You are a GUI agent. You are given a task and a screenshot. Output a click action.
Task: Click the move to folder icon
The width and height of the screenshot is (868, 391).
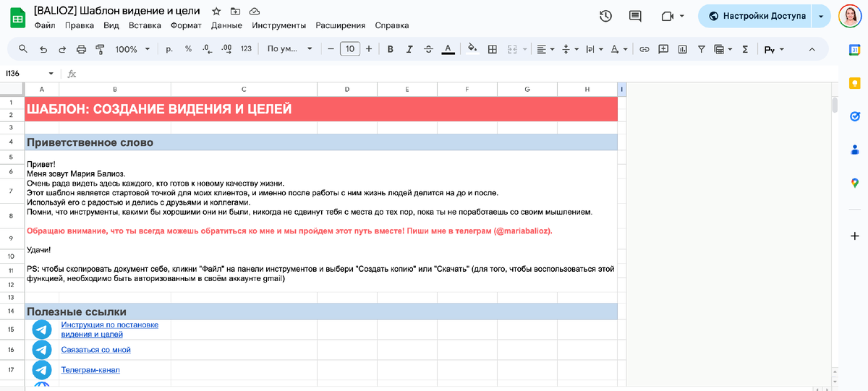click(x=235, y=12)
